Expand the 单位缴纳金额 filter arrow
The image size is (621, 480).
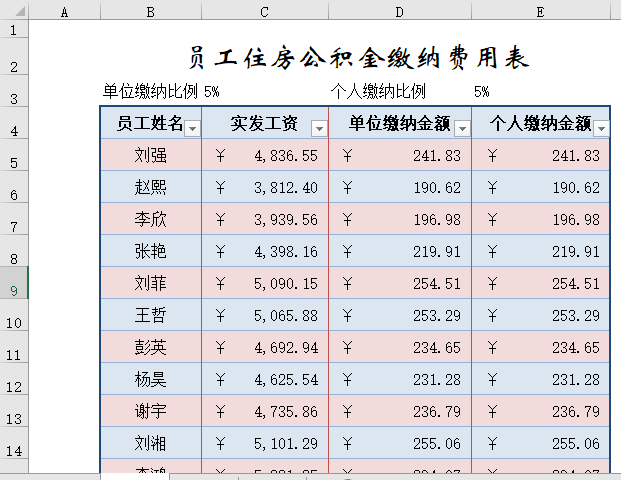coord(462,128)
